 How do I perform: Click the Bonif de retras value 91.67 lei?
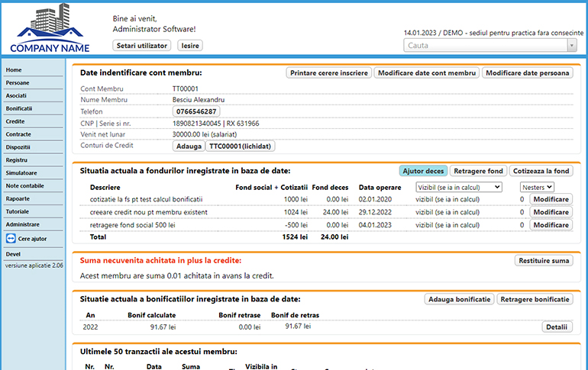coord(298,327)
